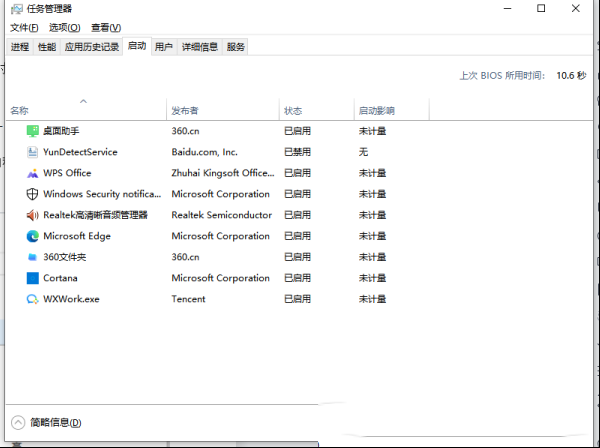Click the Microsoft Edge icon

[33, 236]
